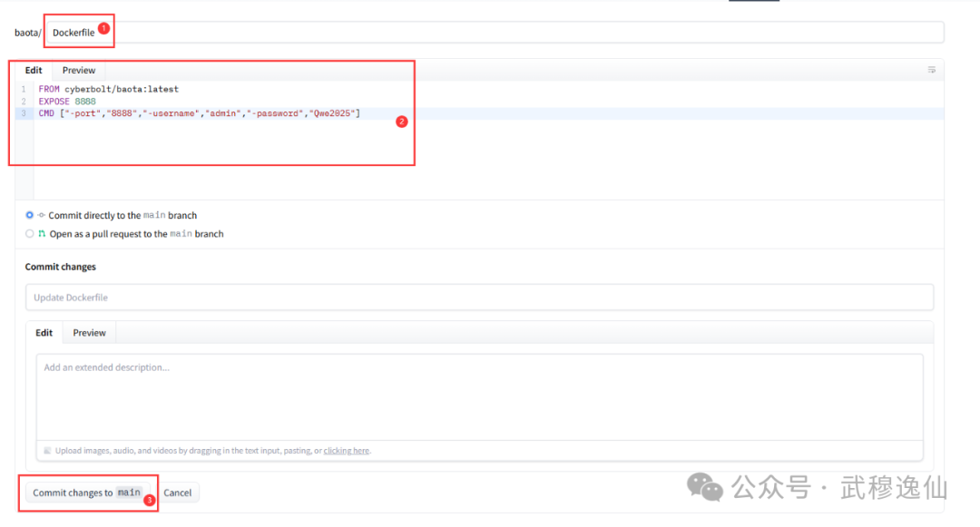Select the code editor Edit tab
Screen dimensions: 980x527
34,70
